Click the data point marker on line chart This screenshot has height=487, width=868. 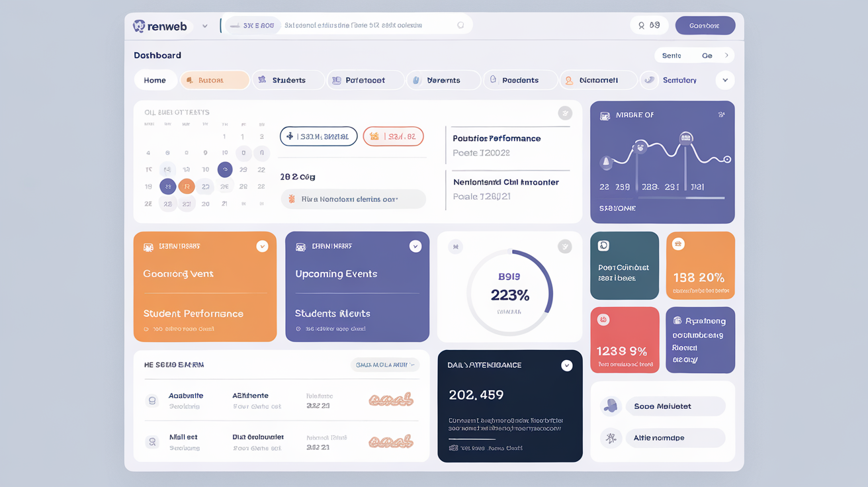(x=727, y=159)
